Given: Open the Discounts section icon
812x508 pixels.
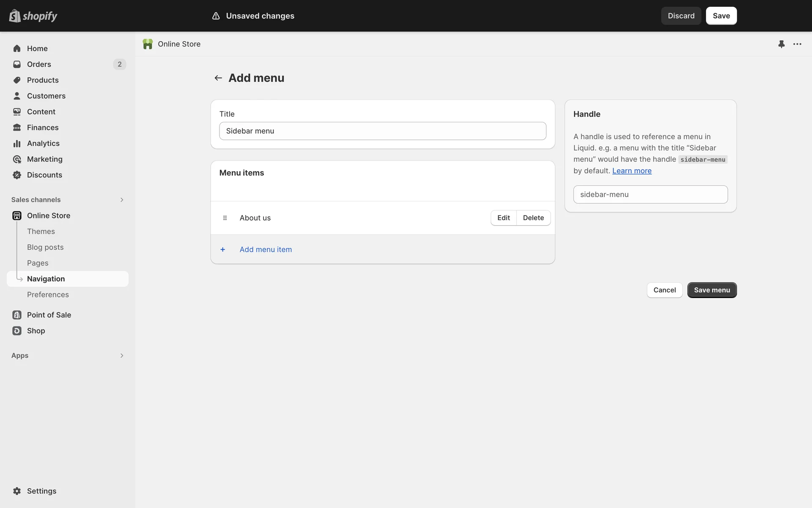Looking at the screenshot, I should coord(17,175).
